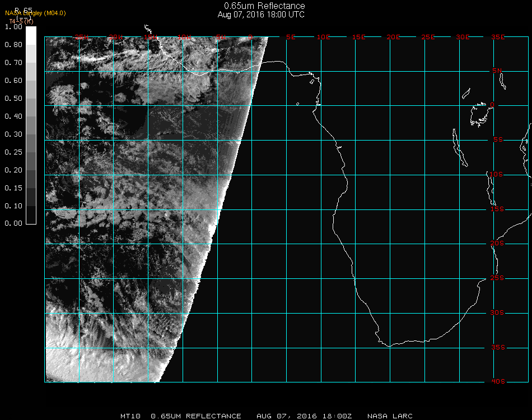Click the 40S latitude label at the bottom right
This screenshot has height=420, width=532.
(497, 382)
